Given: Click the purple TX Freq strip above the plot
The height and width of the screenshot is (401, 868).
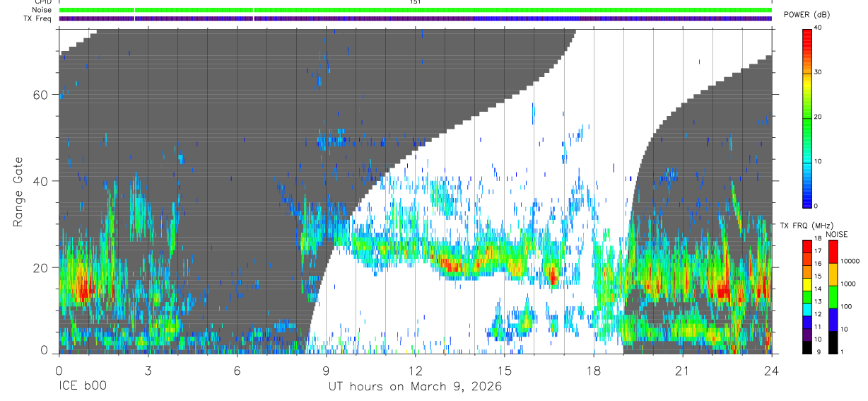Looking at the screenshot, I should (x=415, y=18).
